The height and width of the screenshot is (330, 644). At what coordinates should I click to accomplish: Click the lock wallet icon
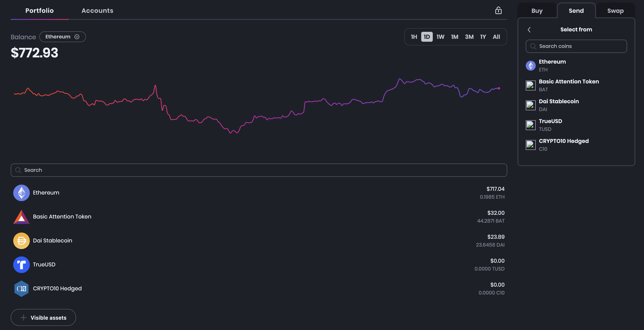click(x=498, y=11)
